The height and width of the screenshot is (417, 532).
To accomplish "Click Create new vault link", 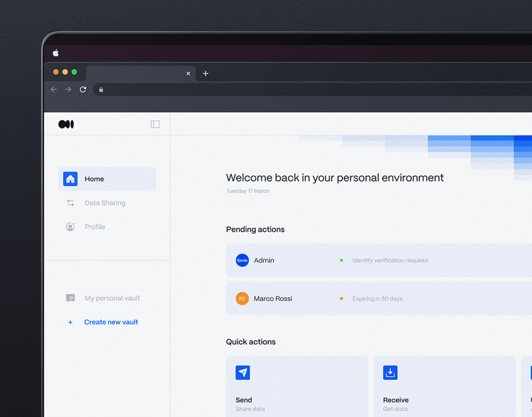I will 111,322.
